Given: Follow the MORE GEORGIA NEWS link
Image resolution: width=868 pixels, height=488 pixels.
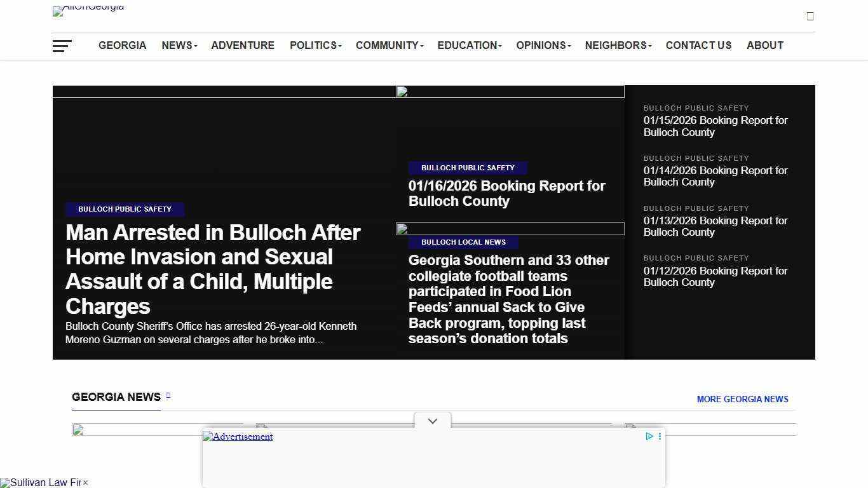Looking at the screenshot, I should click(x=742, y=399).
